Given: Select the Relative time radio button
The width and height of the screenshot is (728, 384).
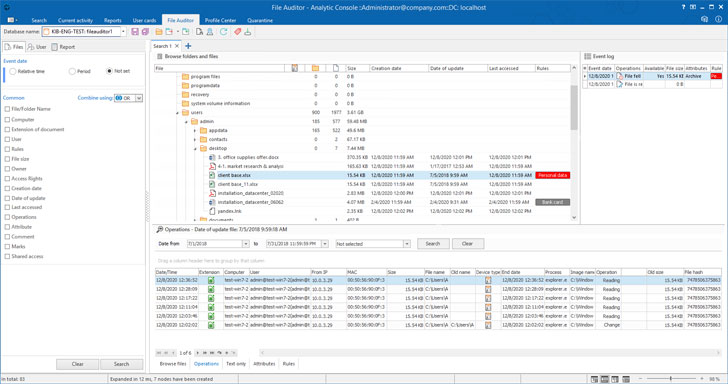Looking at the screenshot, I should pos(13,72).
